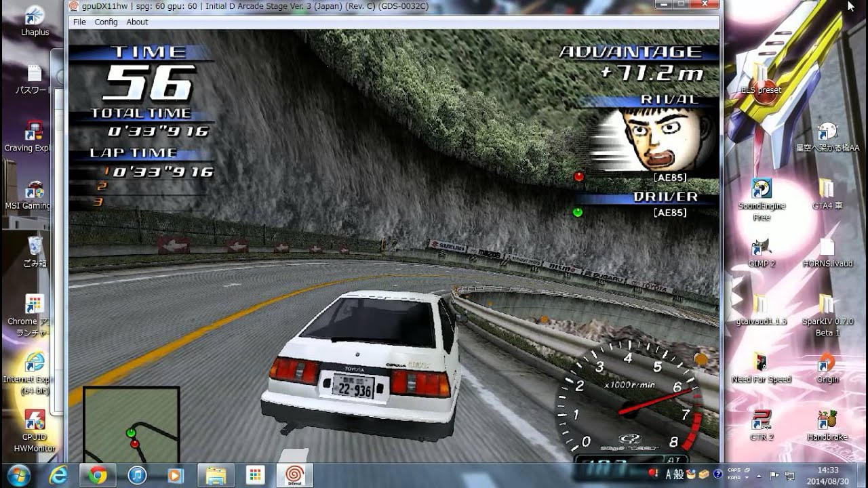This screenshot has height=488, width=868.
Task: Open the media player taskbar icon
Action: tap(176, 476)
